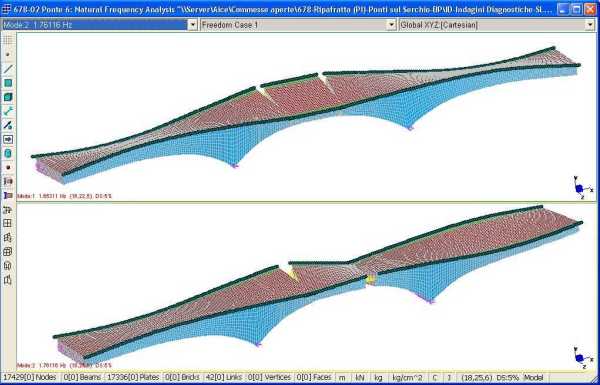Open the Mode 2 1.76116 Hz dropdown
The width and height of the screenshot is (600, 385).
[x=193, y=25]
